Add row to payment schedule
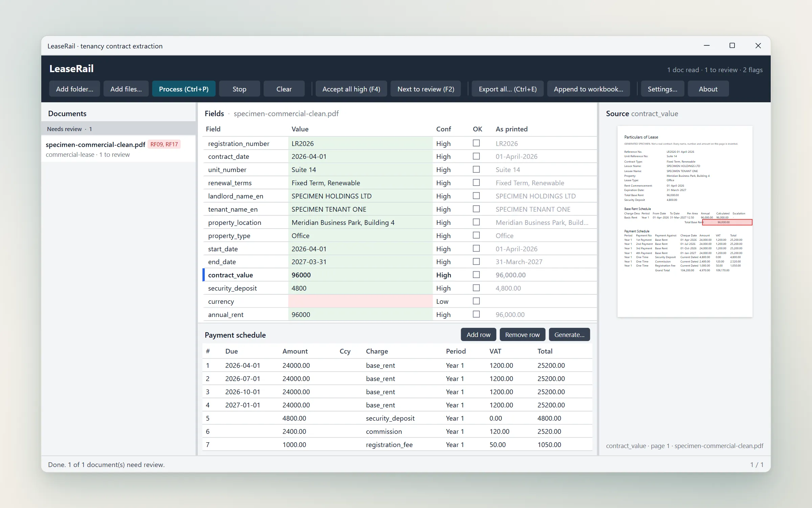Image resolution: width=812 pixels, height=508 pixels. (x=478, y=335)
